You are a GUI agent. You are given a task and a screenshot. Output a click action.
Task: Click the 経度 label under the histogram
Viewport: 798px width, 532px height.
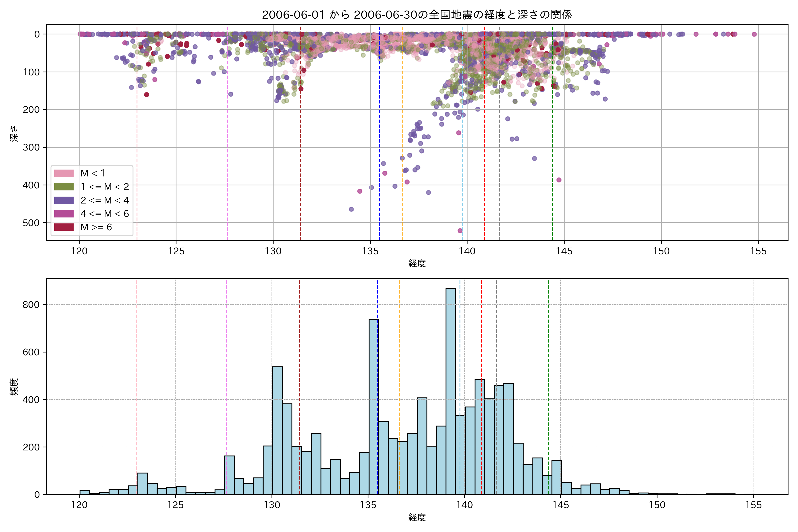pyautogui.click(x=417, y=517)
